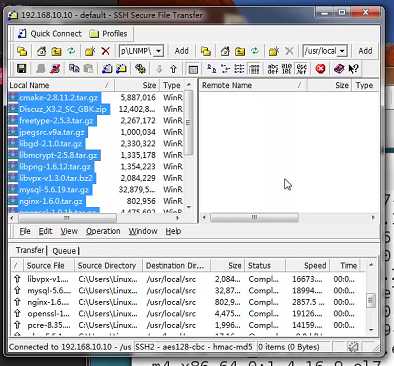394x366 pixels.
Task: Refresh the remote file pane
Action: [255, 51]
